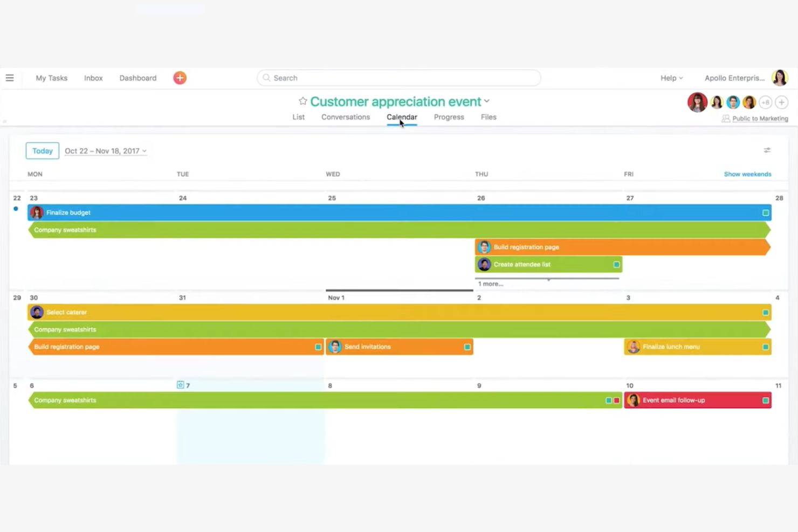The image size is (798, 532).
Task: Click the invite member plus icon
Action: (x=781, y=102)
